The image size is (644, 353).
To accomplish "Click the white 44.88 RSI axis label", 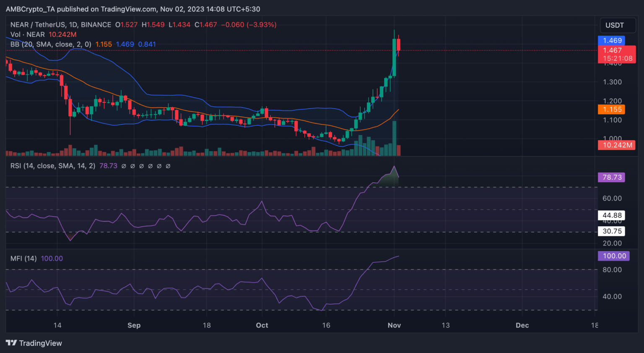I will point(611,215).
